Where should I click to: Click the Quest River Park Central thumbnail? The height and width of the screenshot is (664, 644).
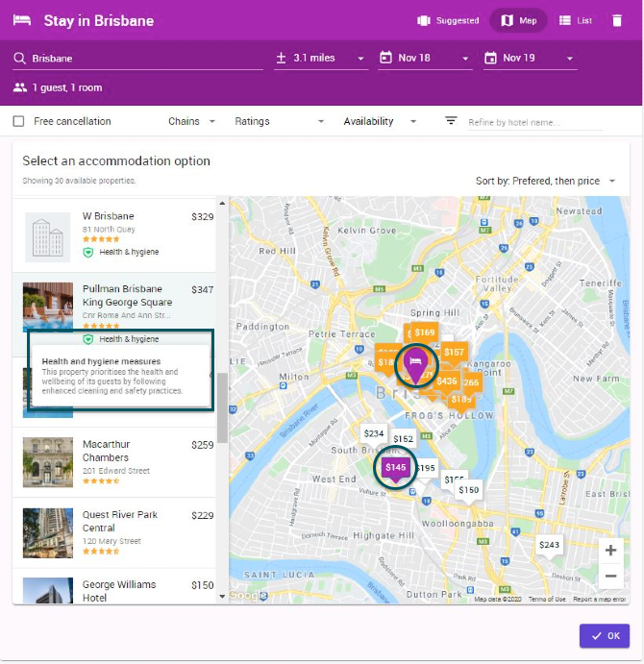click(47, 532)
